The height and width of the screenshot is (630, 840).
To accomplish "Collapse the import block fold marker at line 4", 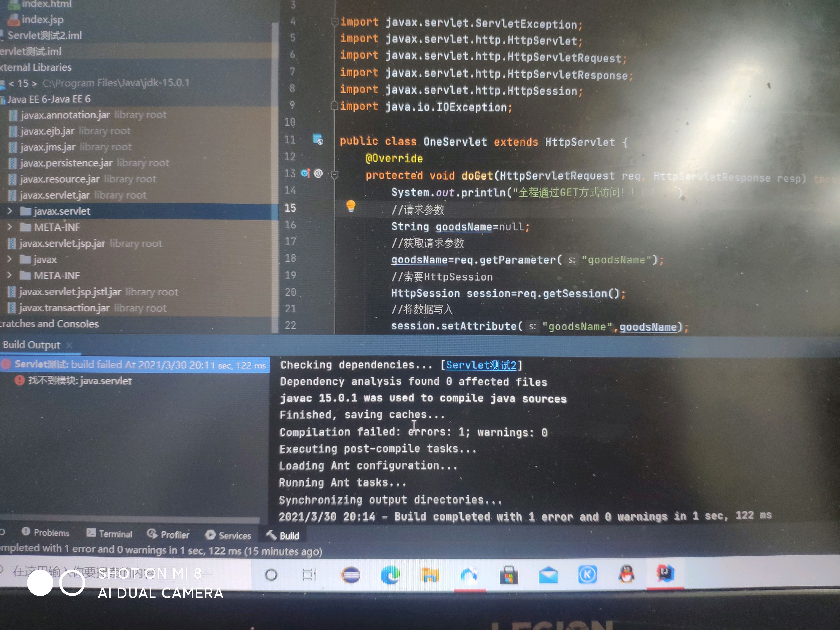I will [x=335, y=22].
